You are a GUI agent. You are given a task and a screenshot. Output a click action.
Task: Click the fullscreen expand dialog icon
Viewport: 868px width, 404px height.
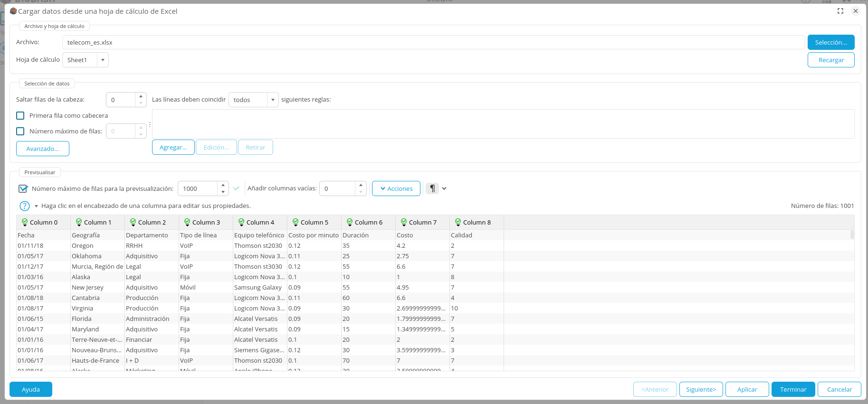coord(840,11)
